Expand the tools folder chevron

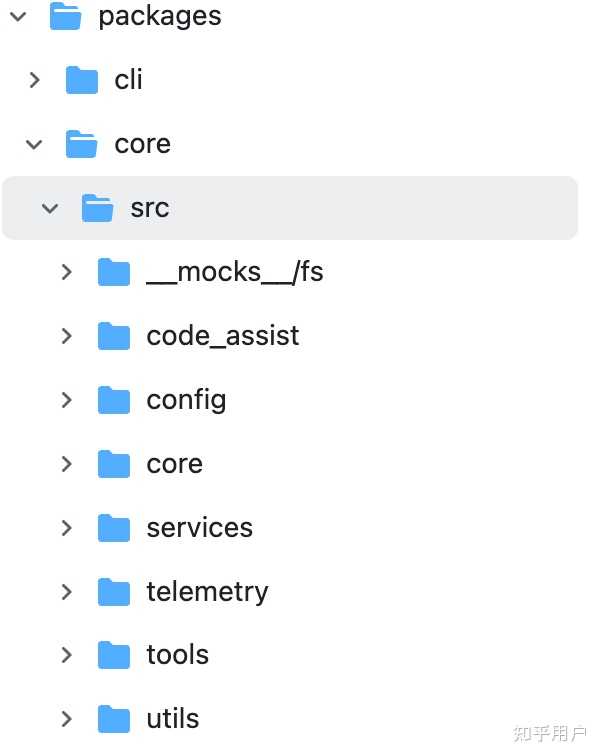67,655
